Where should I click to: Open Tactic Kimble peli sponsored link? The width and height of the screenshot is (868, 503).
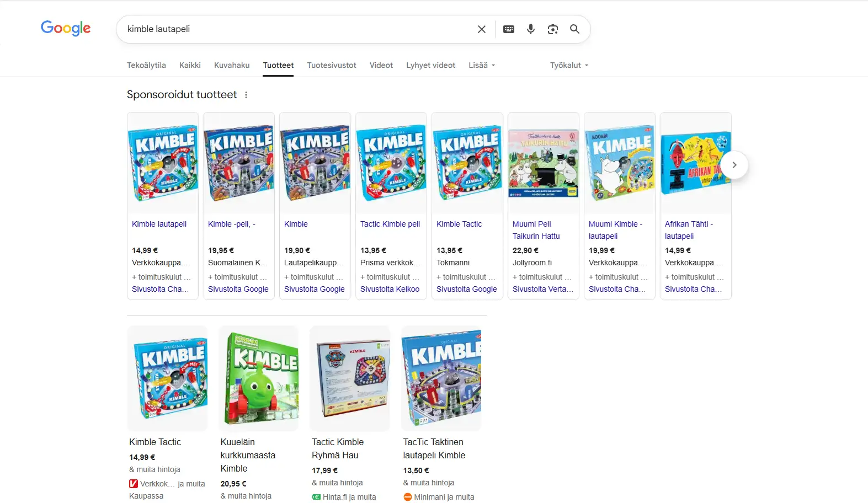pos(390,224)
